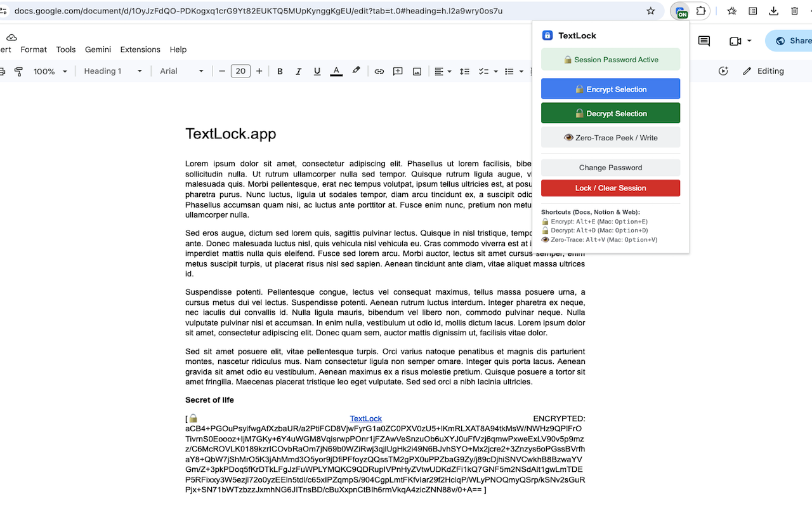812x508 pixels.
Task: Click the Share button
Action: pos(790,41)
